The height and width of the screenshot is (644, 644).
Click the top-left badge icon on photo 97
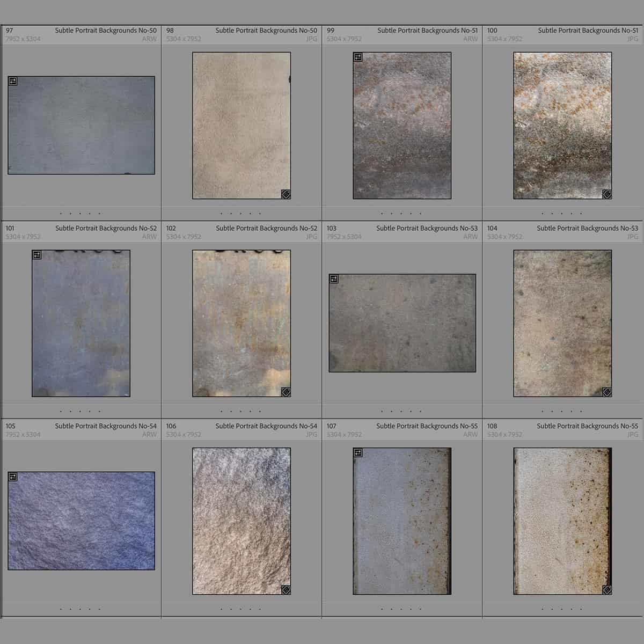pyautogui.click(x=13, y=81)
